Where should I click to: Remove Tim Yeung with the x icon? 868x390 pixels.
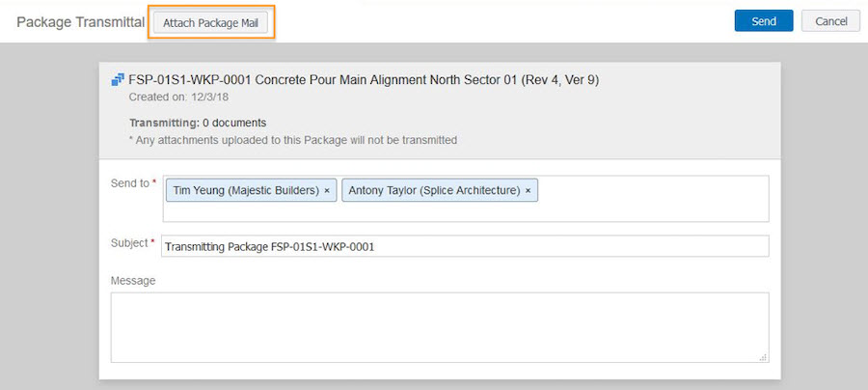pos(327,190)
